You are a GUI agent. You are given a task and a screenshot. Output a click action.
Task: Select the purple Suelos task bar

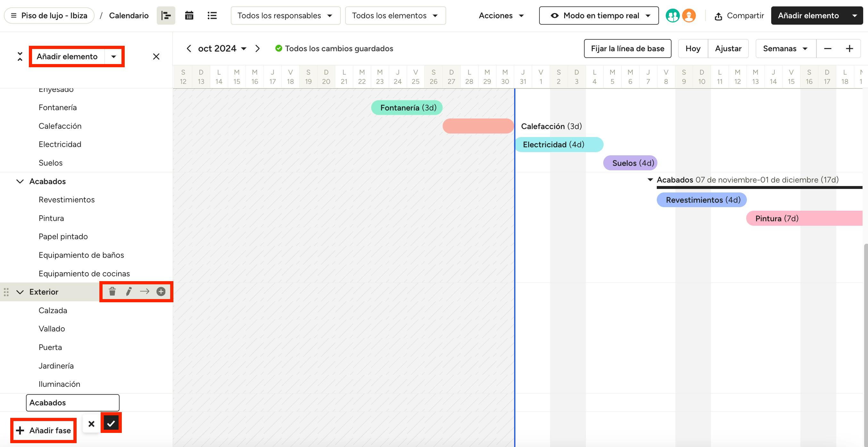(x=630, y=163)
